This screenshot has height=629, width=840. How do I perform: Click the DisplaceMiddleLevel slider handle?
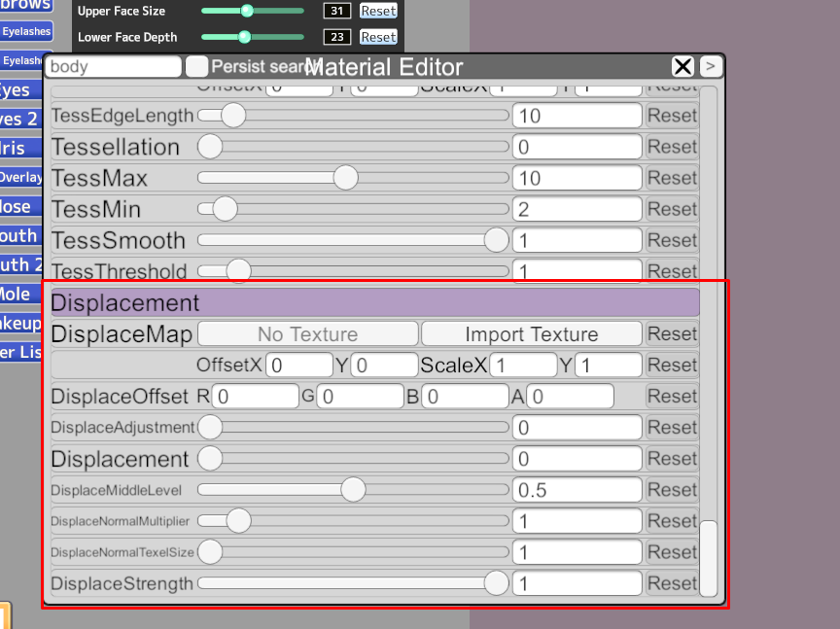353,489
